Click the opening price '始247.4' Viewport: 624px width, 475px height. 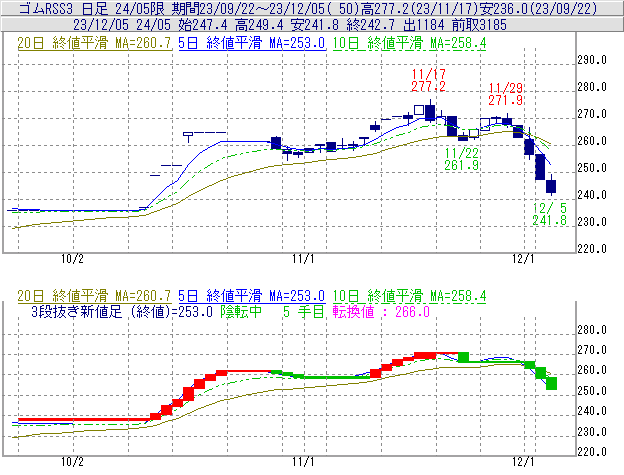click(x=203, y=25)
